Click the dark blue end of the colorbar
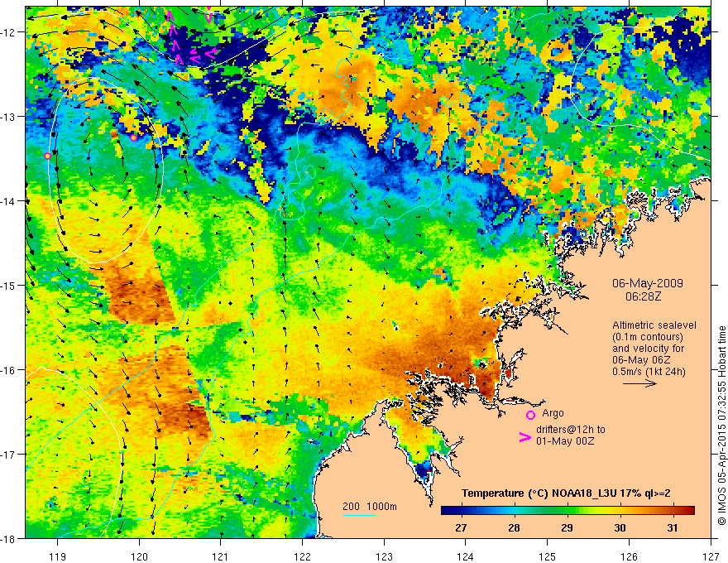 (446, 510)
